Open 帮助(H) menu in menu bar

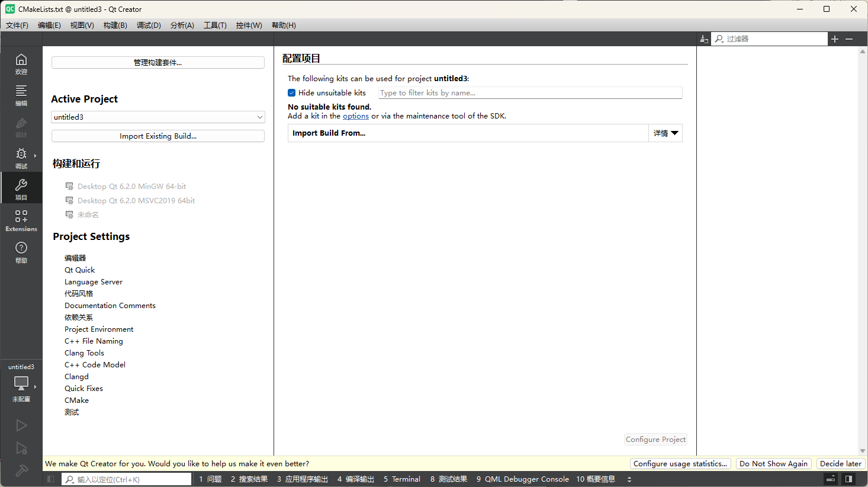coord(284,25)
